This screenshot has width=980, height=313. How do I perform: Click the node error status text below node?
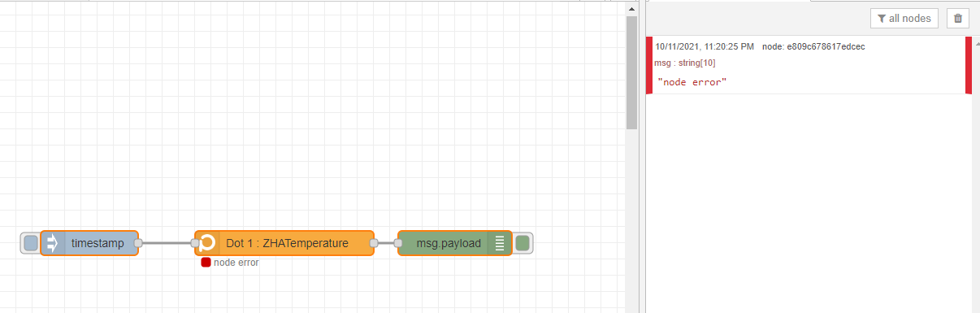(236, 263)
